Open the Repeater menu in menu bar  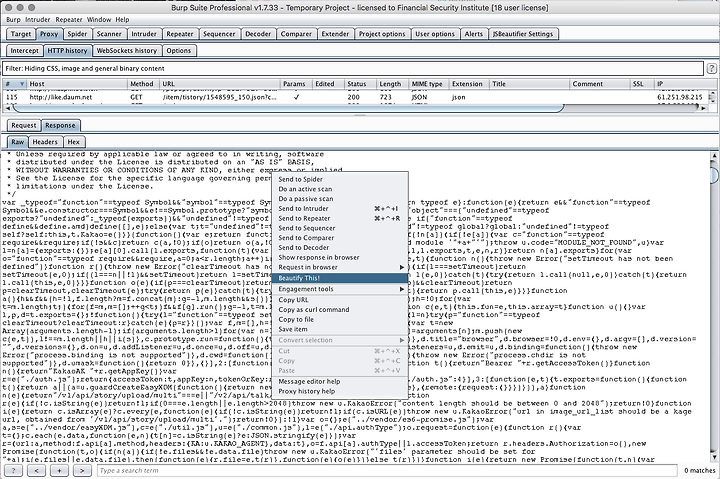pyautogui.click(x=69, y=20)
